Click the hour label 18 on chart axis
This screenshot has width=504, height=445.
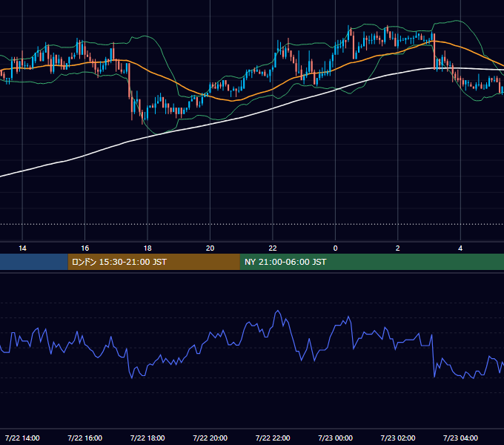(x=147, y=248)
